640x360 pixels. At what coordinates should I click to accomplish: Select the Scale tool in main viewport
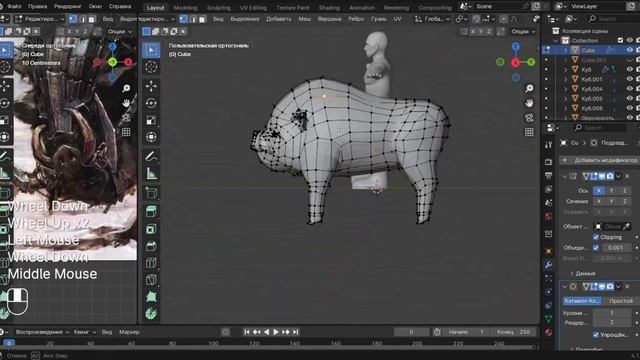pyautogui.click(x=151, y=120)
